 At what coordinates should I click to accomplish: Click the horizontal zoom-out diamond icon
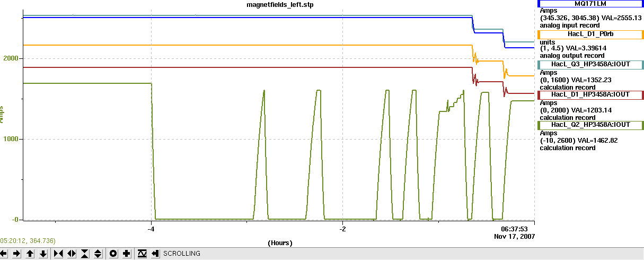tap(72, 254)
